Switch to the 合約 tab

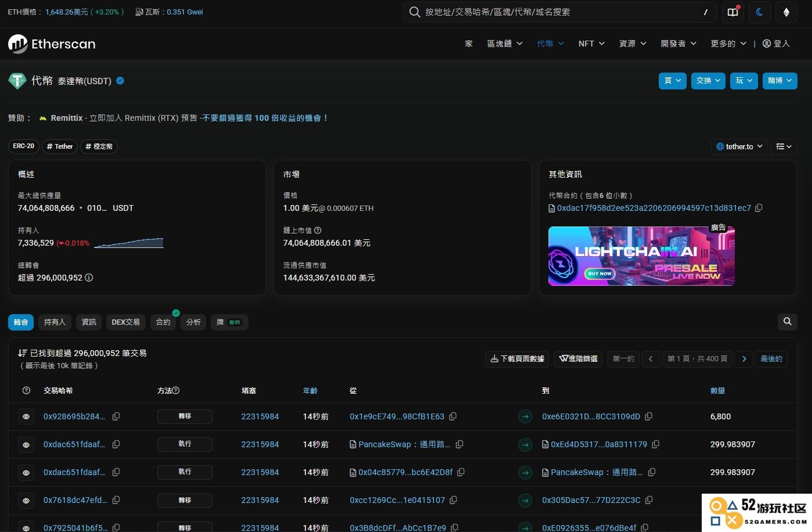(x=164, y=322)
